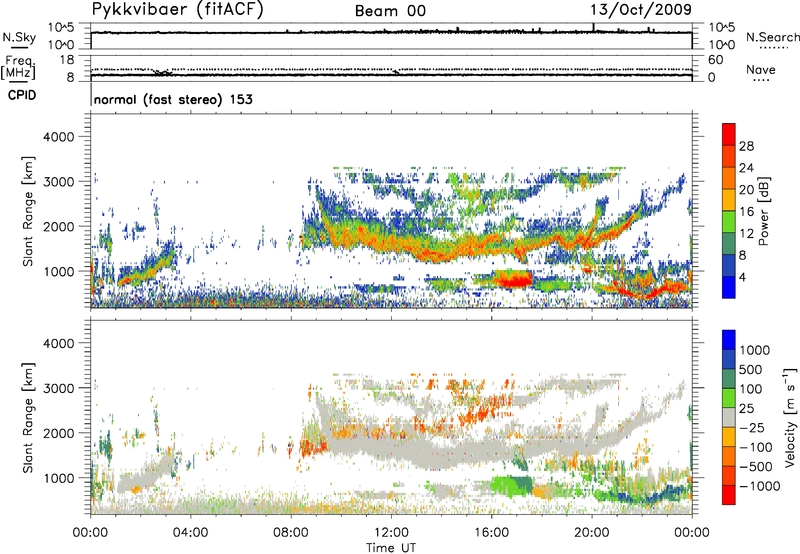Pick the red top segment of power colorbar
800x554 pixels.
coord(729,134)
